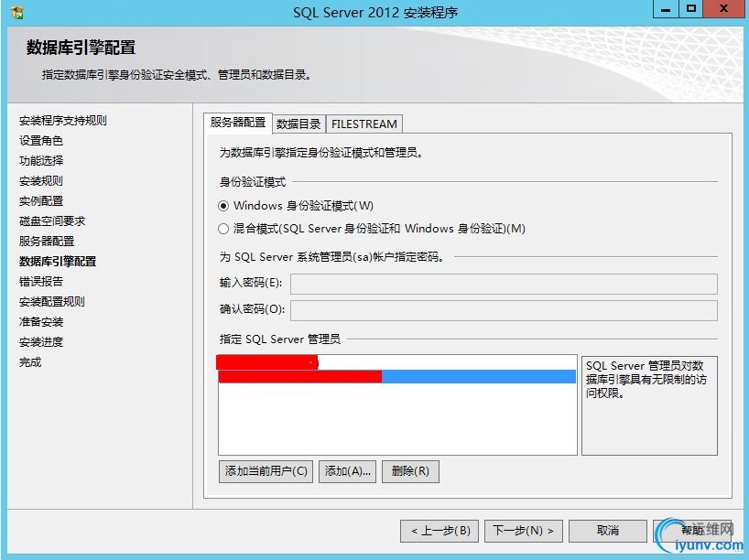The image size is (749, 560).
Task: Click the 添加(A)... button
Action: click(x=347, y=471)
